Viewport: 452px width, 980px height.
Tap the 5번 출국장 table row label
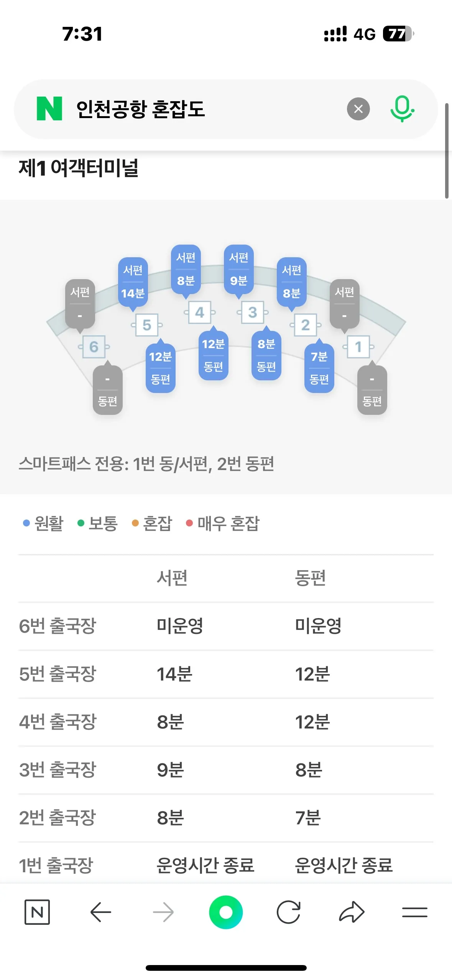(58, 674)
